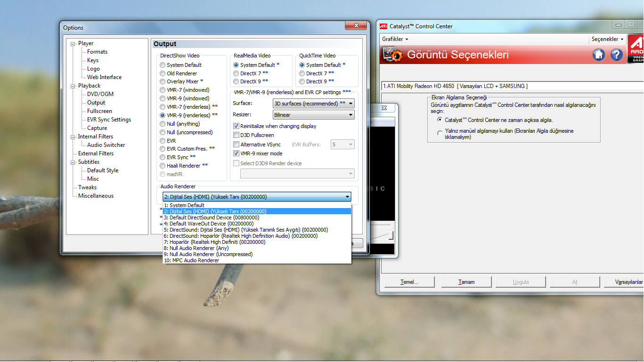Open the Audio Switcher page

pyautogui.click(x=106, y=145)
